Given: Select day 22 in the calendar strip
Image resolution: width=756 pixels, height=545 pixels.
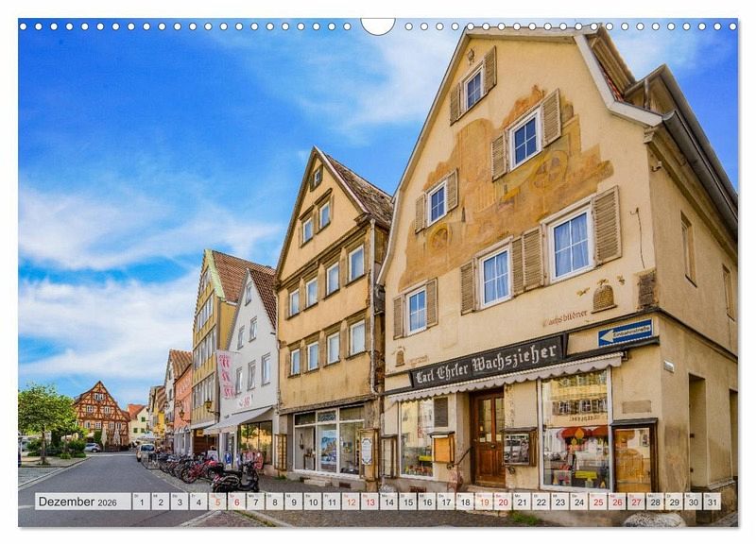Looking at the screenshot, I should 541,502.
